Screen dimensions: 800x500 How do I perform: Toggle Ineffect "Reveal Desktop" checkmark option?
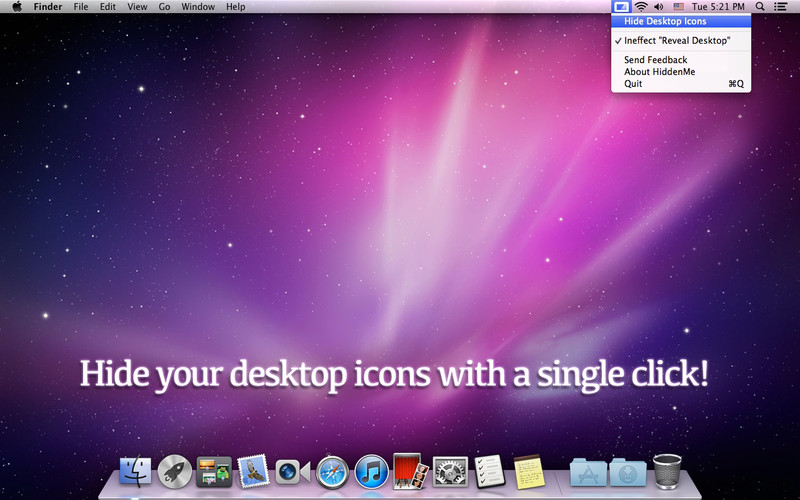tap(681, 40)
